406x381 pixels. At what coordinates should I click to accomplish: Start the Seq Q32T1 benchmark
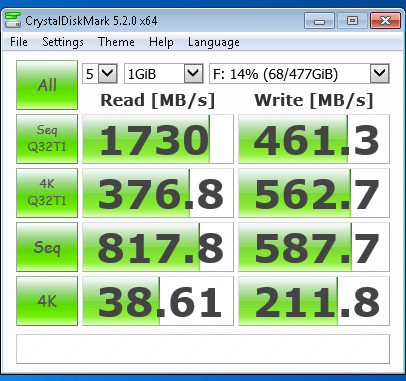tap(47, 139)
